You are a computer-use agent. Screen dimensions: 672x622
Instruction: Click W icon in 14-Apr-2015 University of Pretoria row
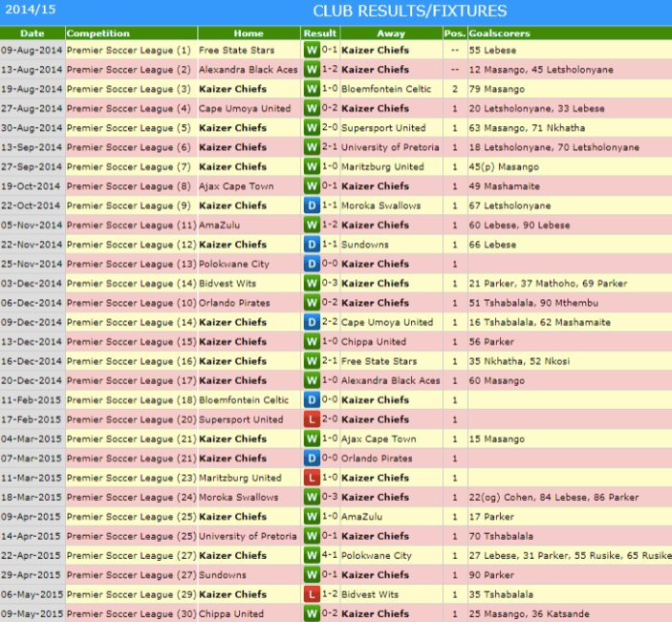click(312, 536)
